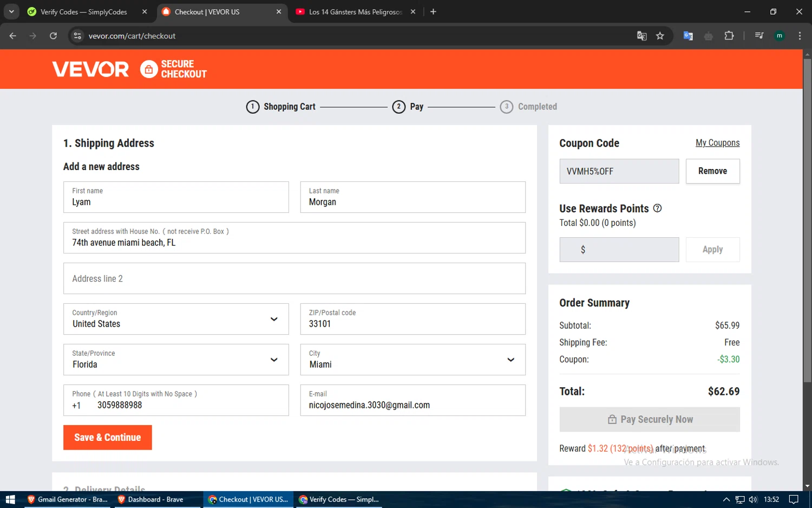
Task: Reload the checkout page
Action: point(53,36)
